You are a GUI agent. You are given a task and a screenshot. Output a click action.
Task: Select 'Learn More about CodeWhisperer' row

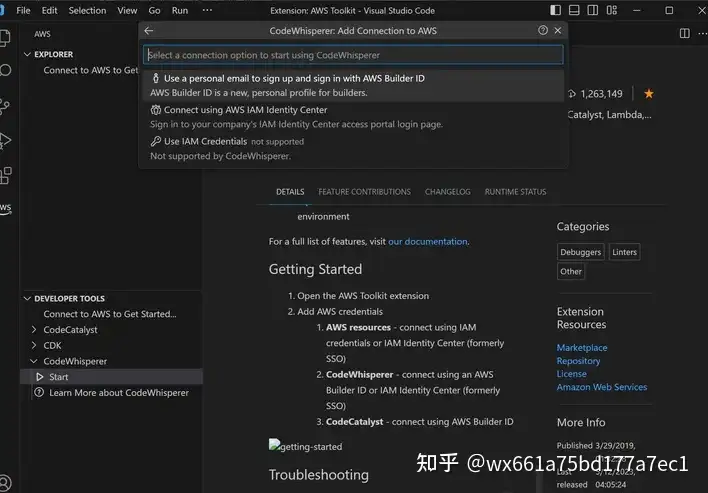pos(112,393)
